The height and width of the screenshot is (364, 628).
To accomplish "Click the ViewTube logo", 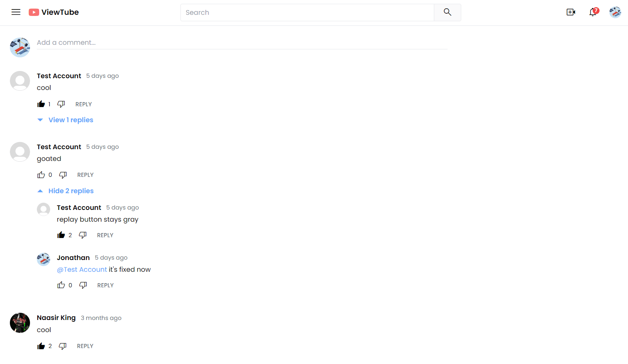I will [x=54, y=12].
